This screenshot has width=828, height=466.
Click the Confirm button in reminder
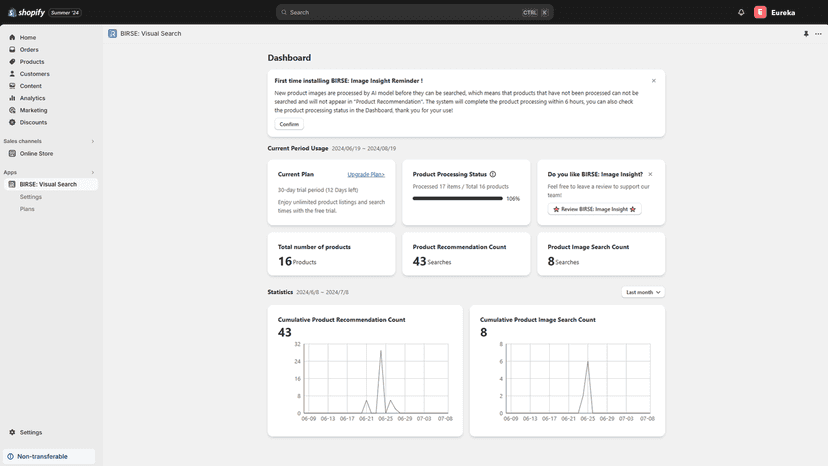289,124
